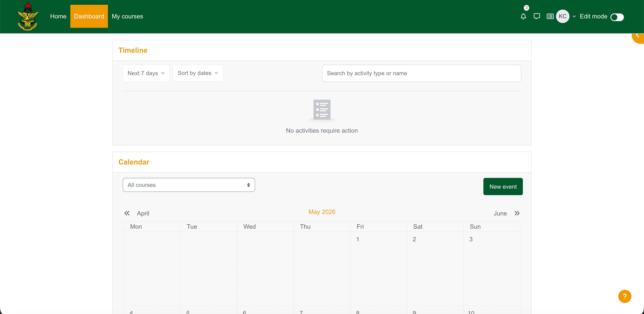Image resolution: width=644 pixels, height=314 pixels.
Task: Go to the June month link
Action: 500,214
